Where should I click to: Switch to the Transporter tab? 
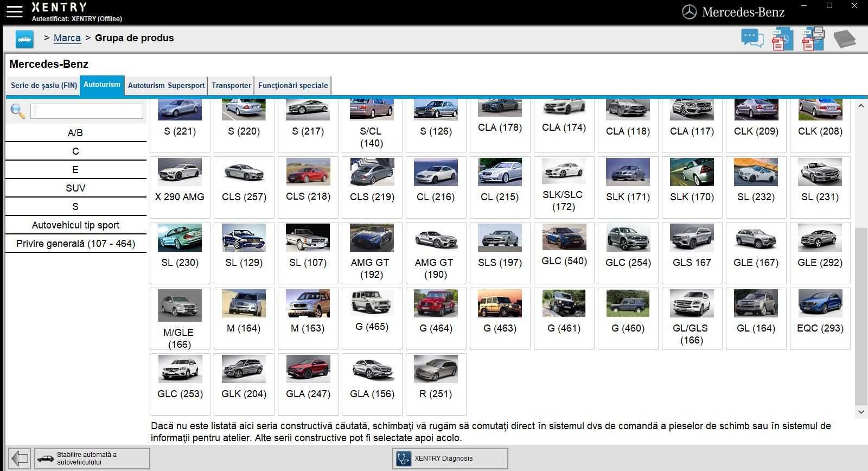pyautogui.click(x=231, y=86)
